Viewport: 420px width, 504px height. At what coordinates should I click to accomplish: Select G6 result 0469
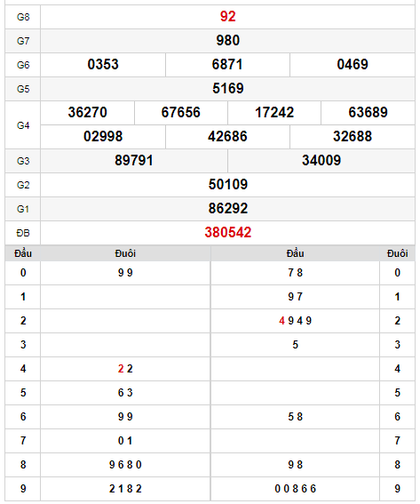(353, 65)
